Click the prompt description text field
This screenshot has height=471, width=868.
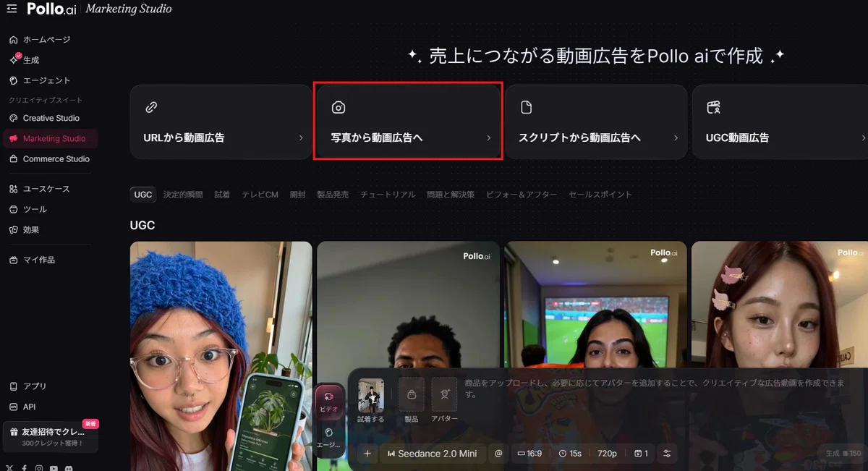click(x=655, y=389)
